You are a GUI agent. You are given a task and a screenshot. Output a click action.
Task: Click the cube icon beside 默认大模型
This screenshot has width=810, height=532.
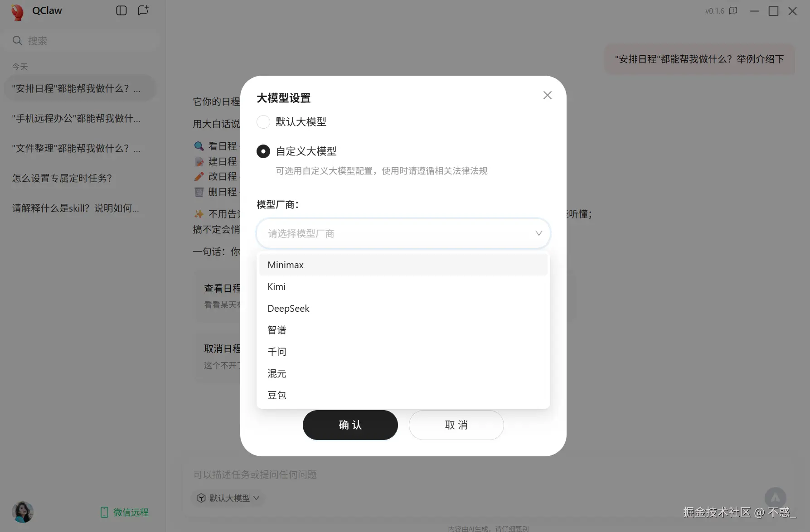point(201,498)
